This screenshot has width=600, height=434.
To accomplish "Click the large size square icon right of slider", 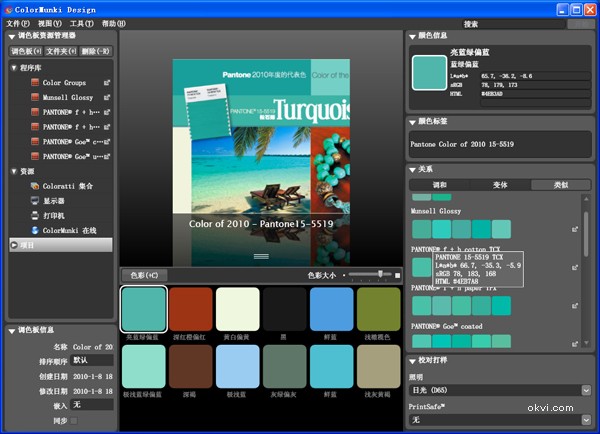I will click(x=398, y=275).
